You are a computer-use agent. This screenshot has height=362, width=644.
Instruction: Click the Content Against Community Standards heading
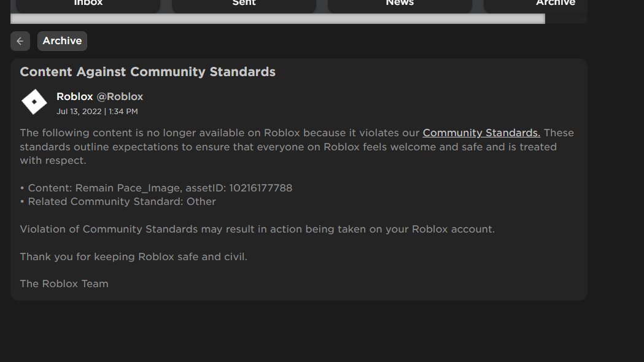pos(148,72)
